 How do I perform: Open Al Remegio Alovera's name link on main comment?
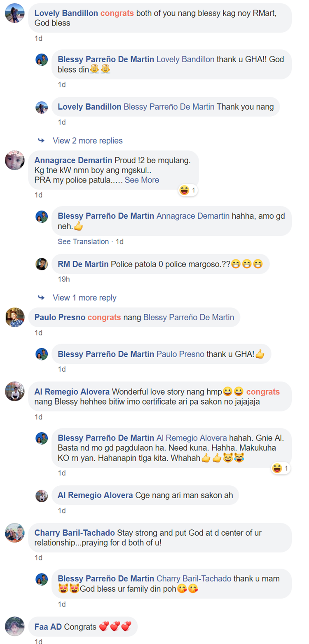click(72, 391)
